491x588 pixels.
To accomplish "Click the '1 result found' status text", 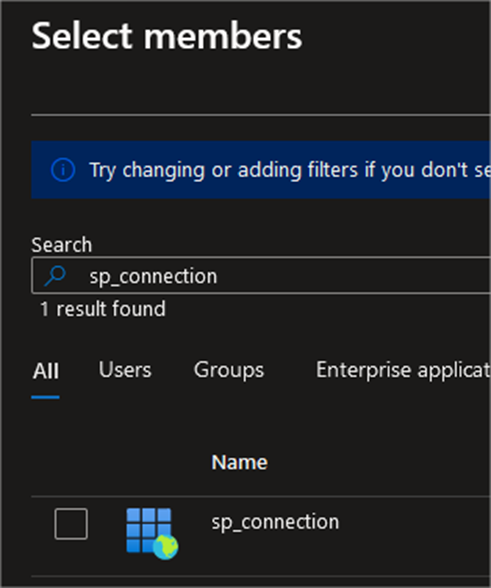I will [x=103, y=309].
